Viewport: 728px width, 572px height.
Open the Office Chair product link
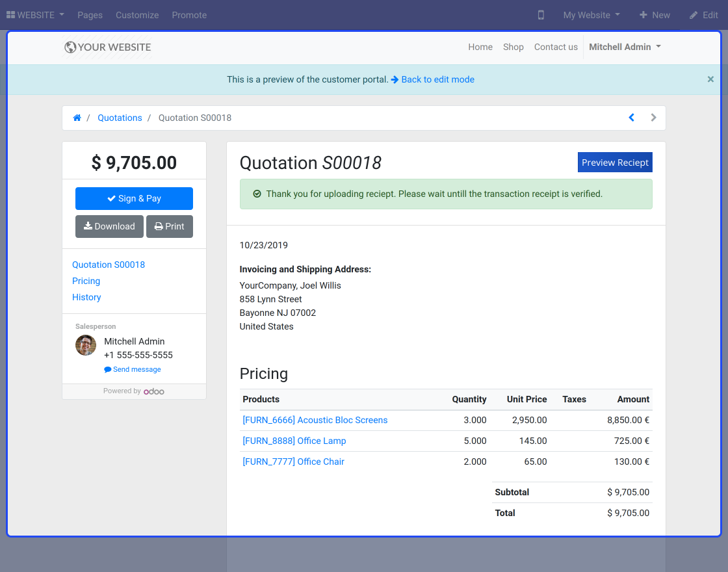tap(293, 462)
